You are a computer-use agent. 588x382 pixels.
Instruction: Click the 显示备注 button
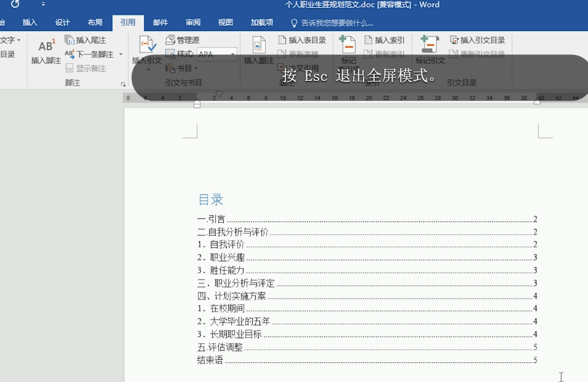[x=86, y=69]
